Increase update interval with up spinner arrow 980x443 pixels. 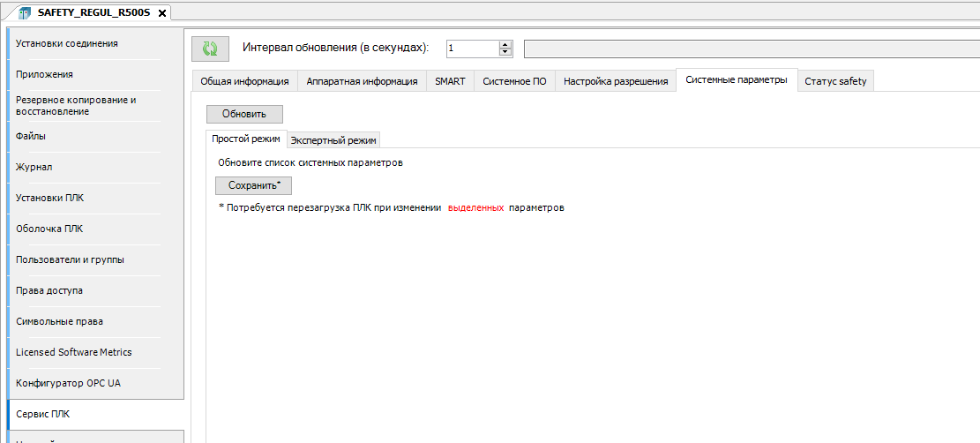pyautogui.click(x=505, y=44)
